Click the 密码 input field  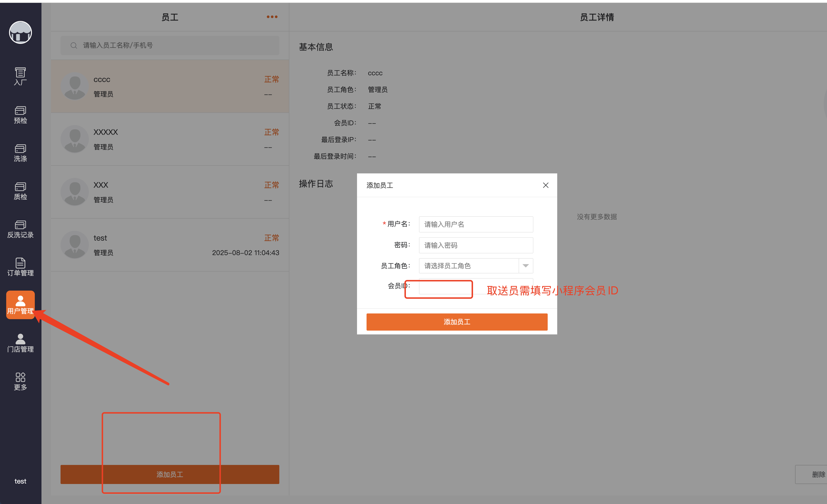tap(476, 245)
